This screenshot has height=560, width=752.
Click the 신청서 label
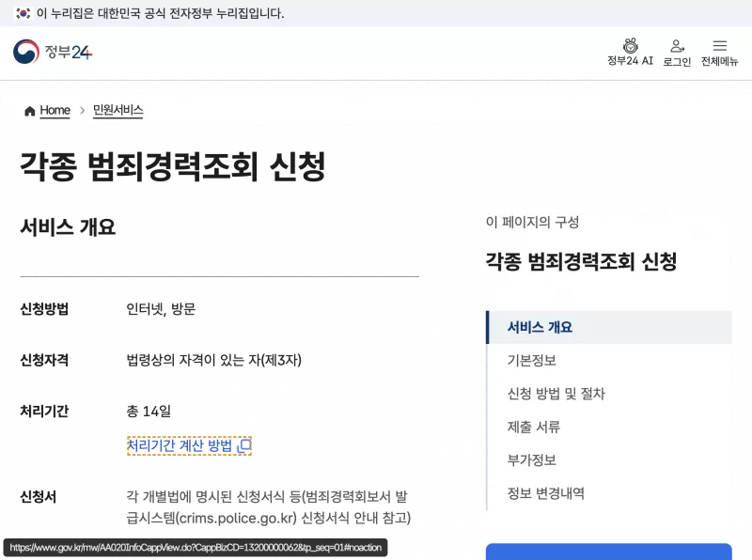[x=38, y=497]
